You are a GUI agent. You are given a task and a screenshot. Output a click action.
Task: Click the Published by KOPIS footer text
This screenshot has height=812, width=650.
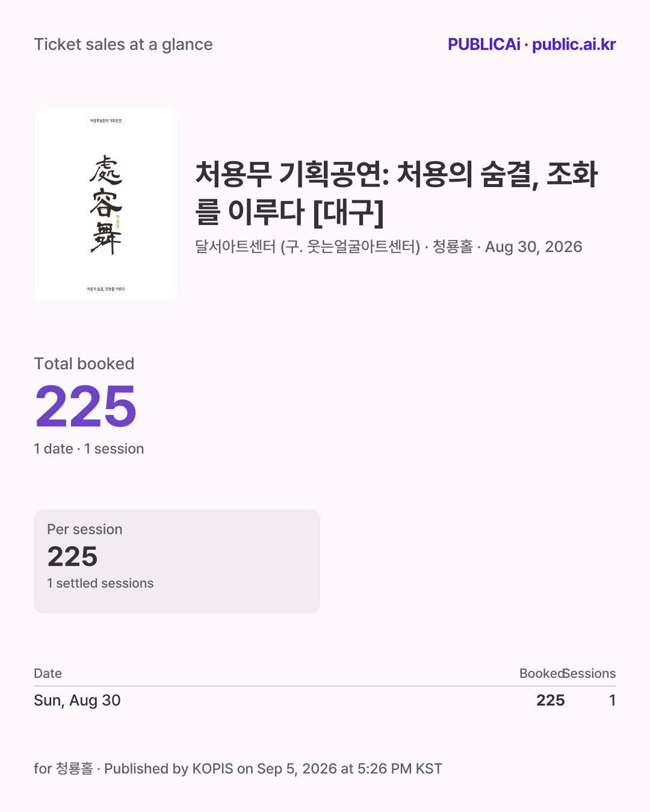coord(238,769)
